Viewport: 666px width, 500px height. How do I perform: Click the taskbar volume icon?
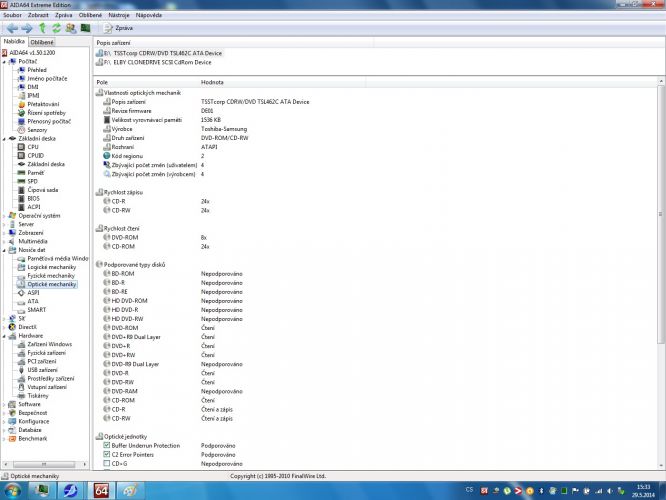[x=610, y=491]
